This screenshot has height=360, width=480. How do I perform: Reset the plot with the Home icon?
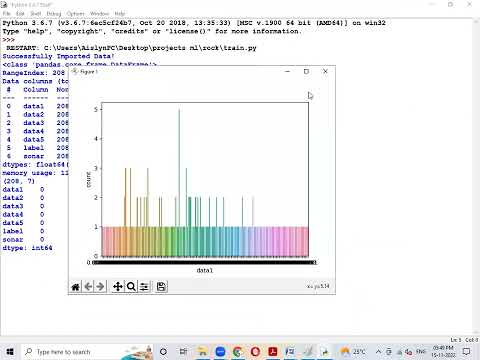(x=76, y=287)
